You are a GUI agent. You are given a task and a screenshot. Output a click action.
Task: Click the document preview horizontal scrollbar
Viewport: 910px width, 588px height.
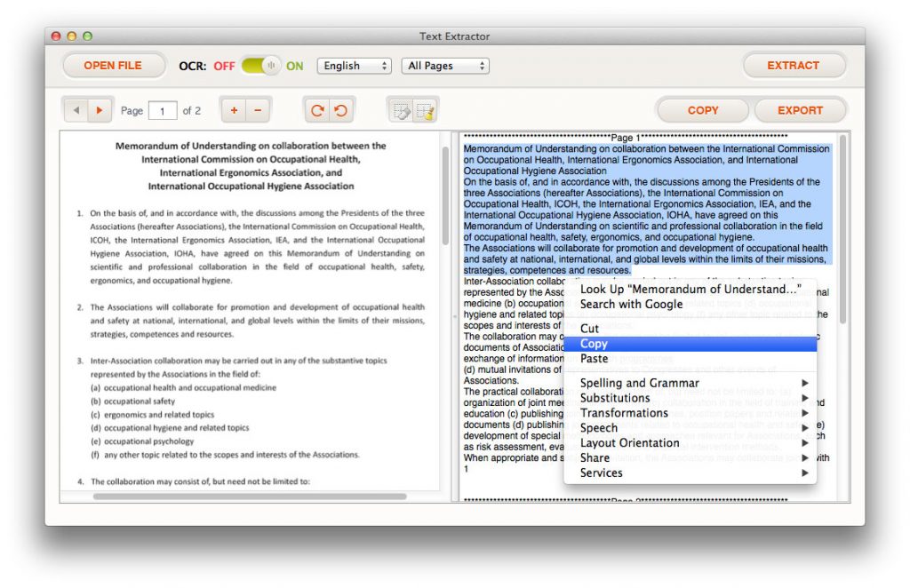250,497
